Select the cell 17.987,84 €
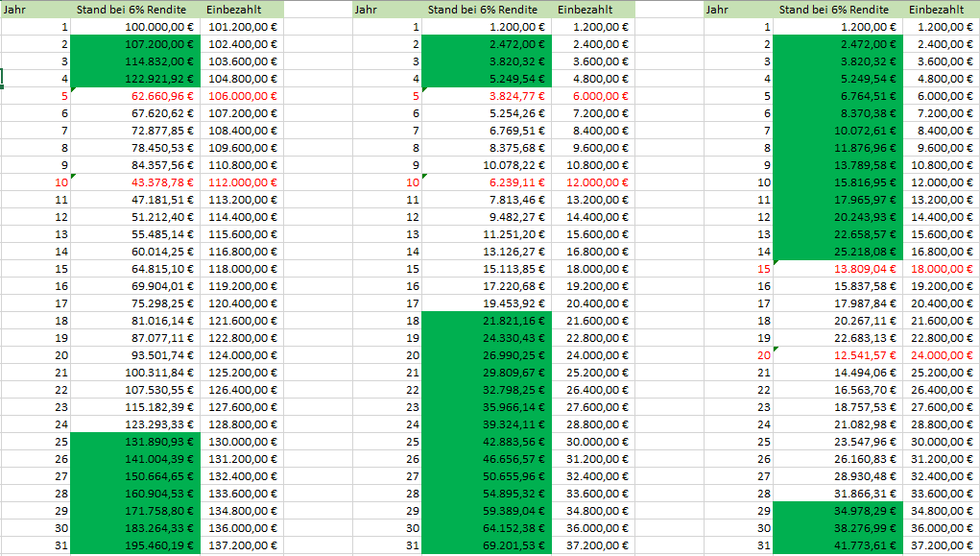 (838, 303)
